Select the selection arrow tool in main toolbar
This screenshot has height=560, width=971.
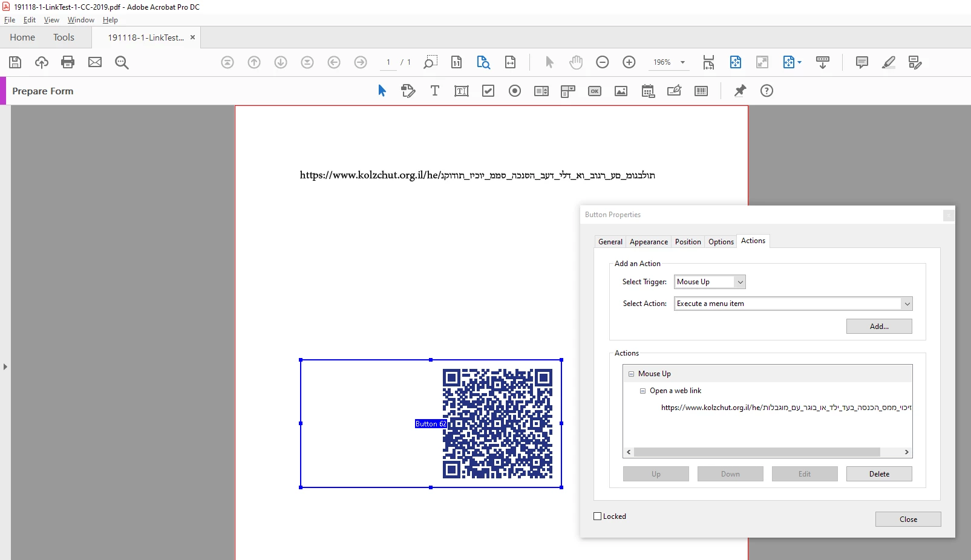[x=549, y=62]
